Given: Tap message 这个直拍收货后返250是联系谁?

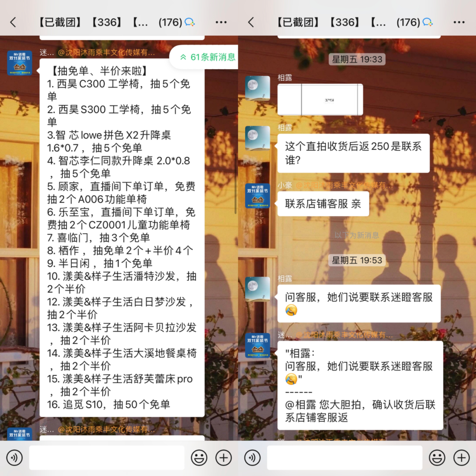Looking at the screenshot, I should (x=353, y=153).
